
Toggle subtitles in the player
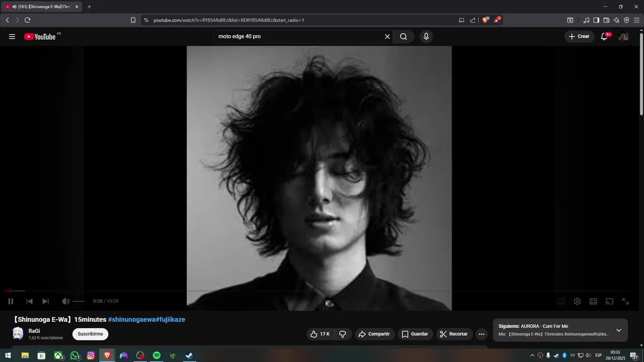coord(561,301)
